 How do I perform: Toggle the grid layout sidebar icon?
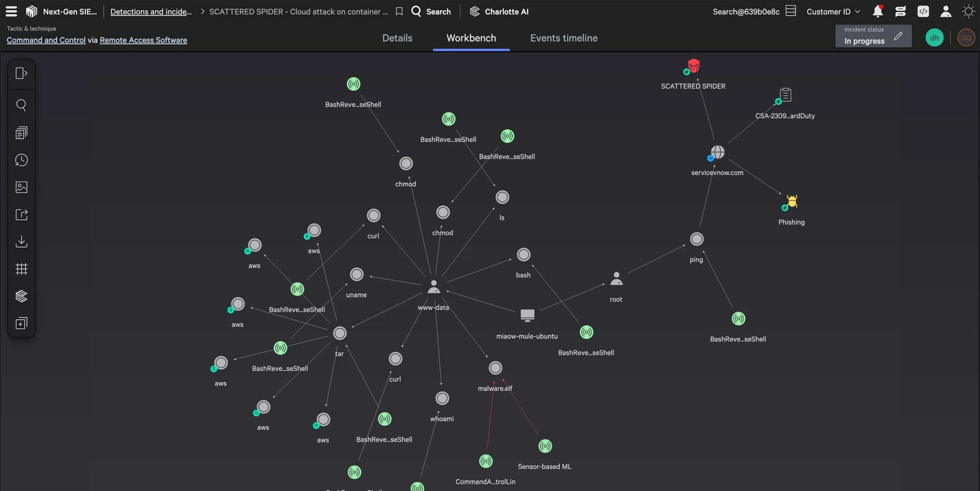tap(21, 269)
